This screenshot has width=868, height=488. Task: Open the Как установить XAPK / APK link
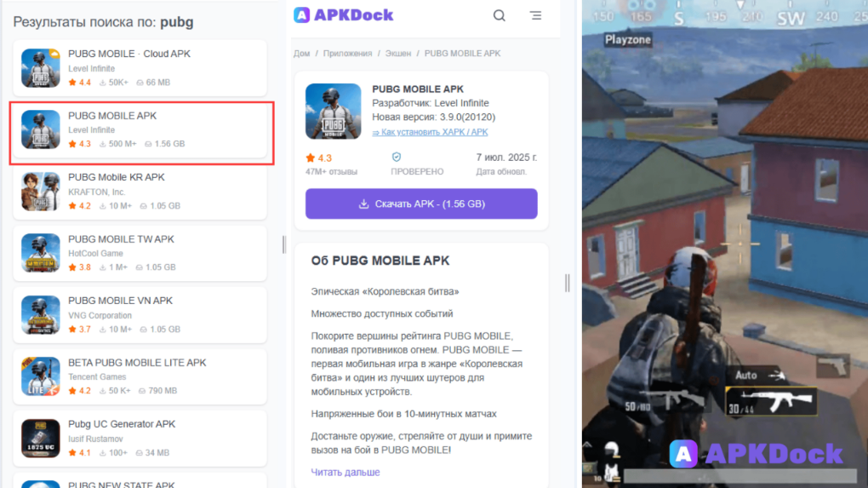[430, 132]
